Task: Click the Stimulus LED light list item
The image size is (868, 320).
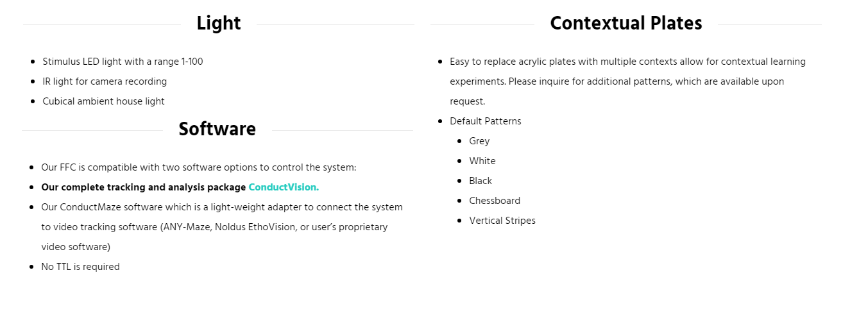Action: point(123,62)
